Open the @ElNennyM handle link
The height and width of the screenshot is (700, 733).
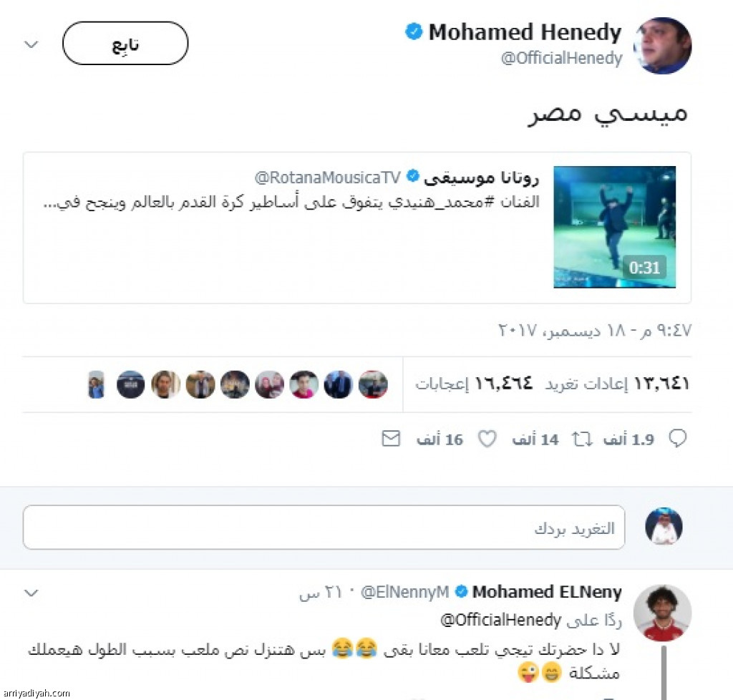tap(405, 592)
